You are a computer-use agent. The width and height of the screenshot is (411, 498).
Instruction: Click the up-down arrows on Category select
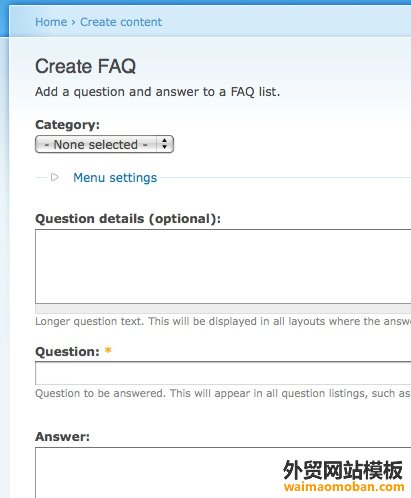pos(164,144)
